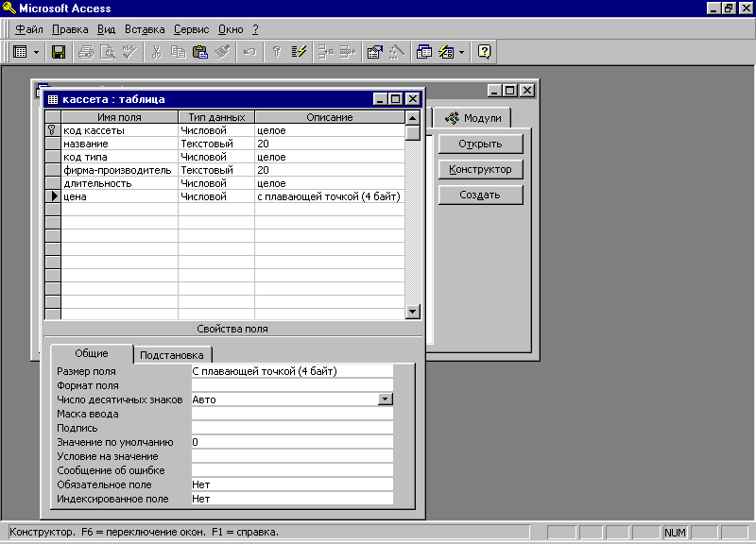This screenshot has width=756, height=544.
Task: Set primary key with key icon
Action: [277, 52]
